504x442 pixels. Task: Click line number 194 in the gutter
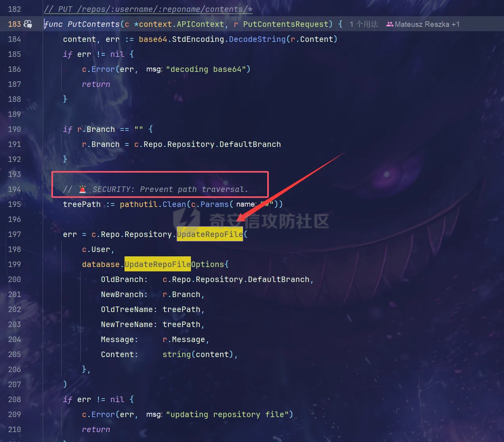[x=15, y=189]
